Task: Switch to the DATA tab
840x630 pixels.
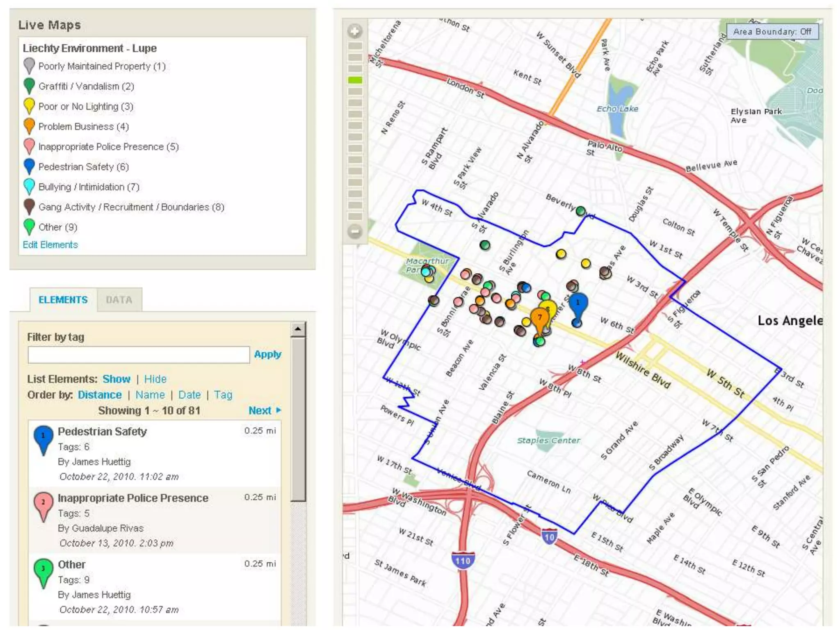Action: click(x=119, y=300)
